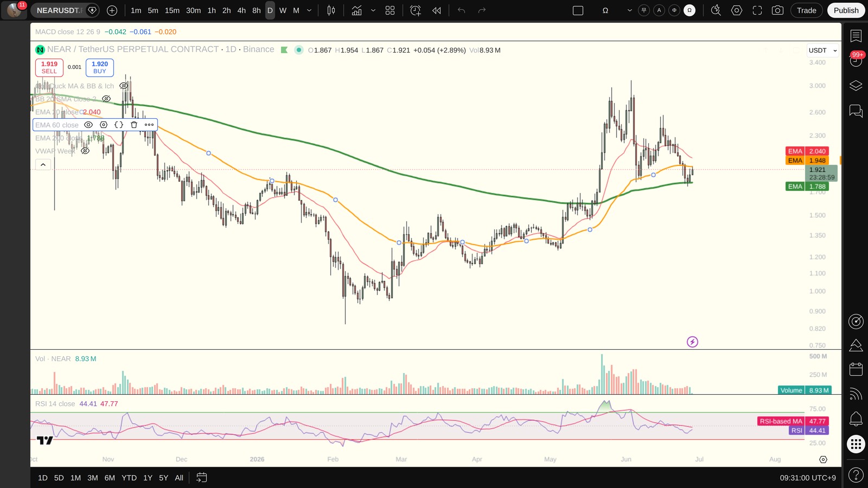Collapse the indicator legend with chevron

[x=43, y=164]
